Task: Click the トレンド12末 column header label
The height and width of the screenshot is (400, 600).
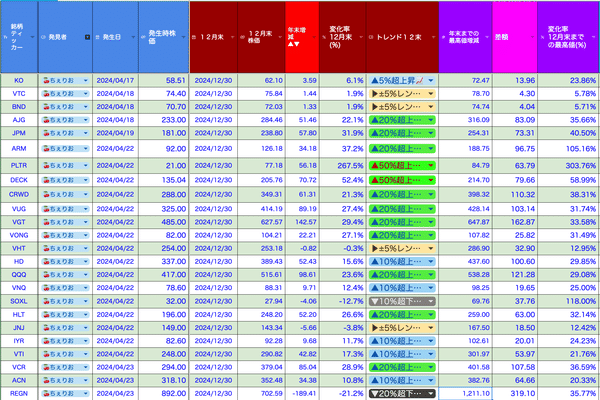Action: pos(399,37)
